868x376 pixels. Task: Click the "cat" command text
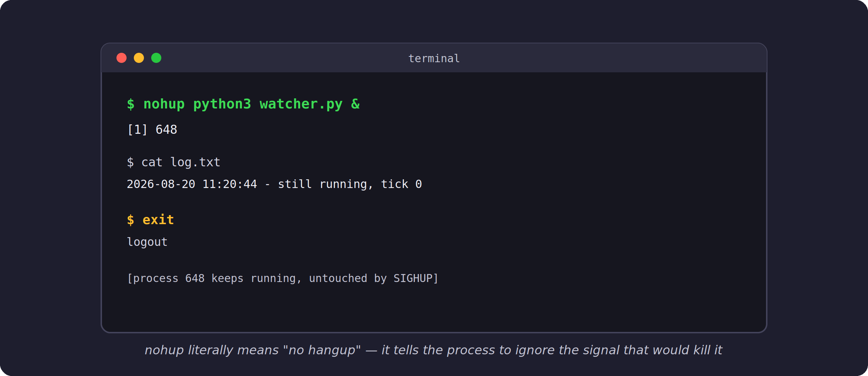[x=152, y=162]
